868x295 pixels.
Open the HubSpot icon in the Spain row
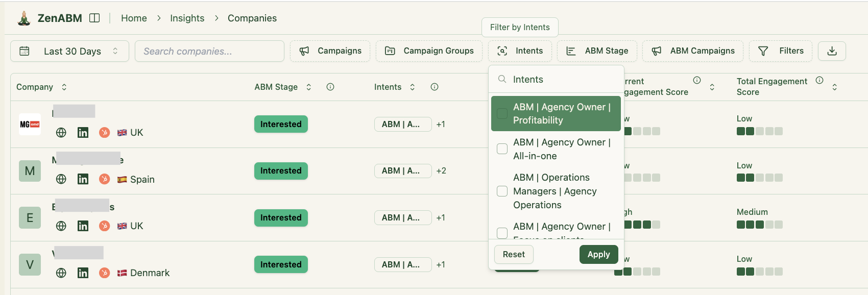click(x=104, y=179)
